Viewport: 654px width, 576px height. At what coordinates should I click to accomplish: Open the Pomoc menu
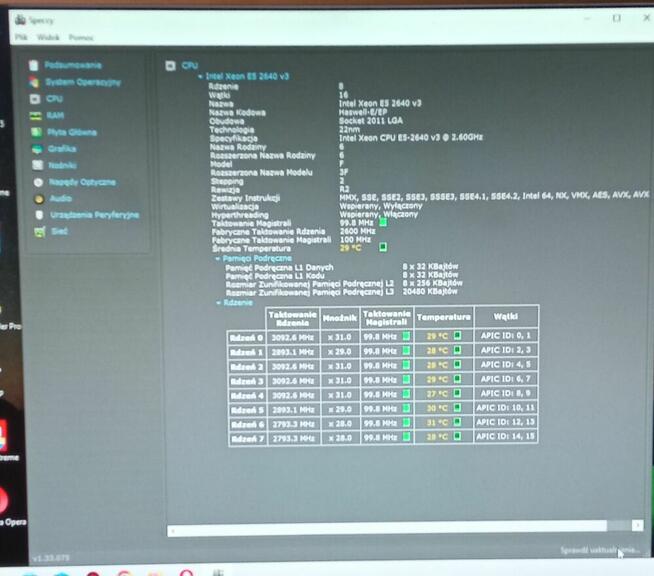point(81,38)
